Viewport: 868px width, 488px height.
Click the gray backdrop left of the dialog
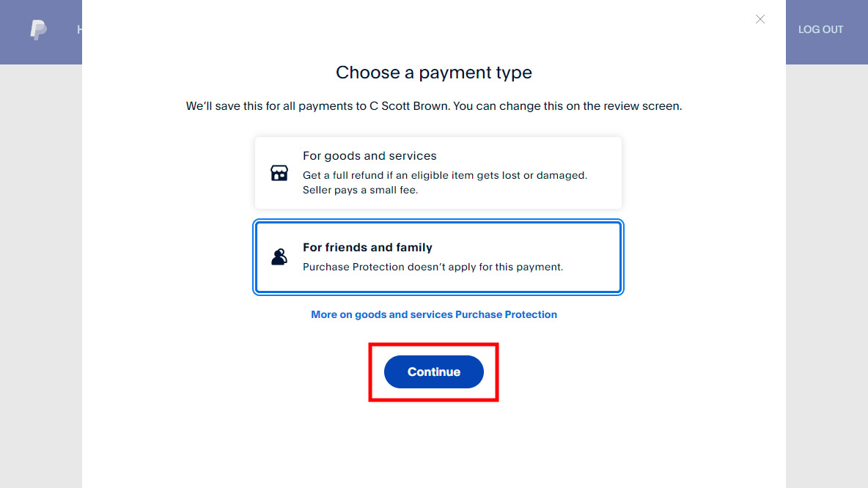40,278
